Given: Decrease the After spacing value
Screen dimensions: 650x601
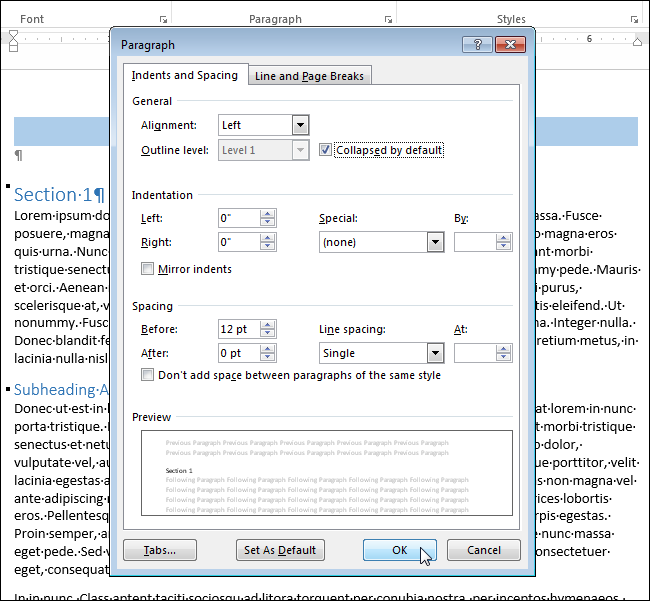Looking at the screenshot, I should coord(267,357).
